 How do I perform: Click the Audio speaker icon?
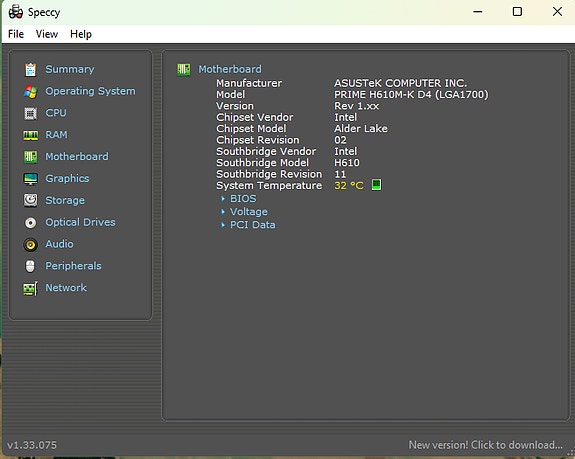tap(30, 245)
